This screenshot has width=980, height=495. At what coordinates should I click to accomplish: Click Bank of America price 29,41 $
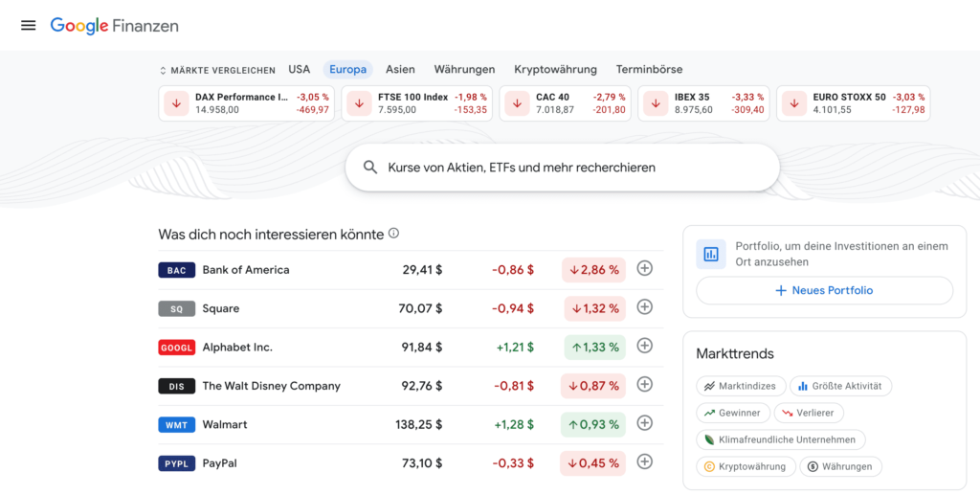coord(422,270)
